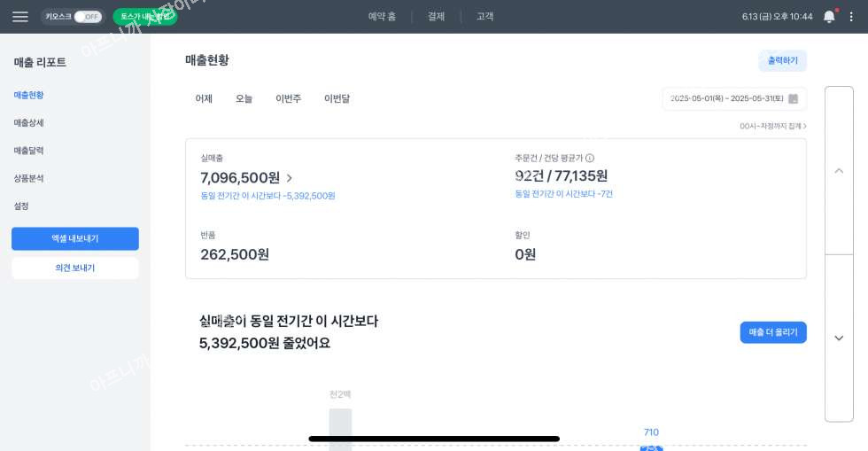The width and height of the screenshot is (868, 451).
Task: Open 매출상세 in the sidebar
Action: 29,122
